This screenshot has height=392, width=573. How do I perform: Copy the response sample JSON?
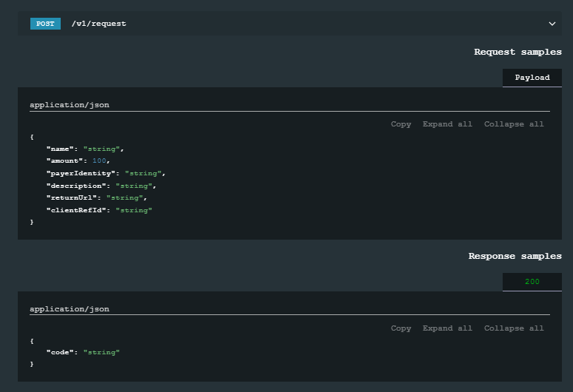[401, 328]
